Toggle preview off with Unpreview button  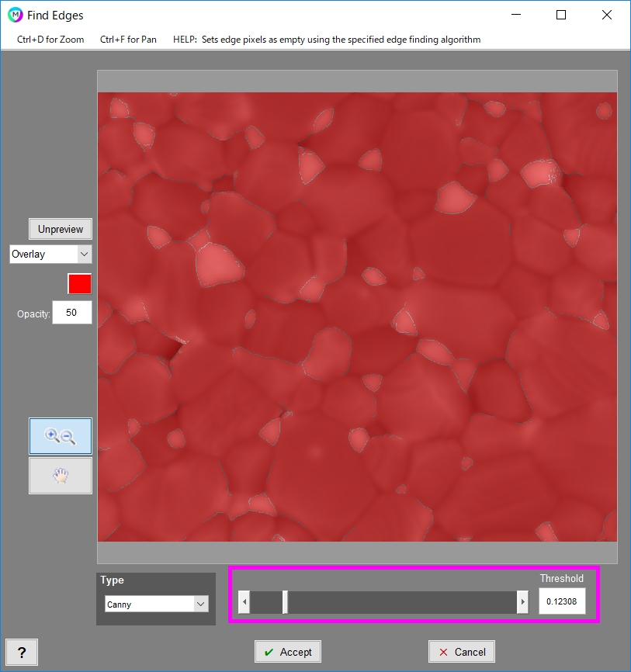click(61, 229)
